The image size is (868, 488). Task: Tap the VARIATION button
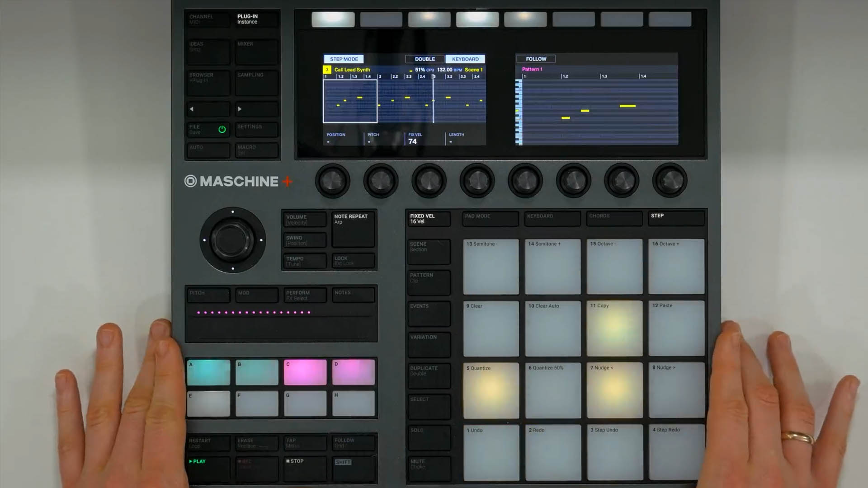click(429, 345)
